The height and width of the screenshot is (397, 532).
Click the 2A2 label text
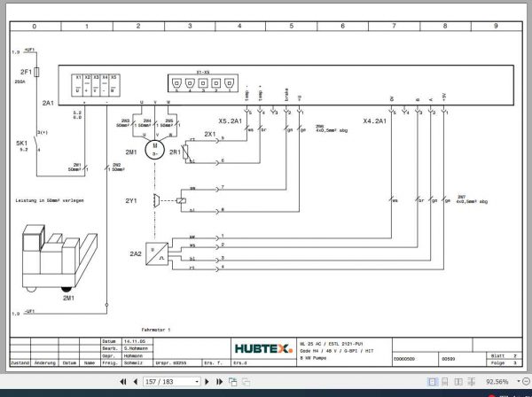tap(136, 253)
